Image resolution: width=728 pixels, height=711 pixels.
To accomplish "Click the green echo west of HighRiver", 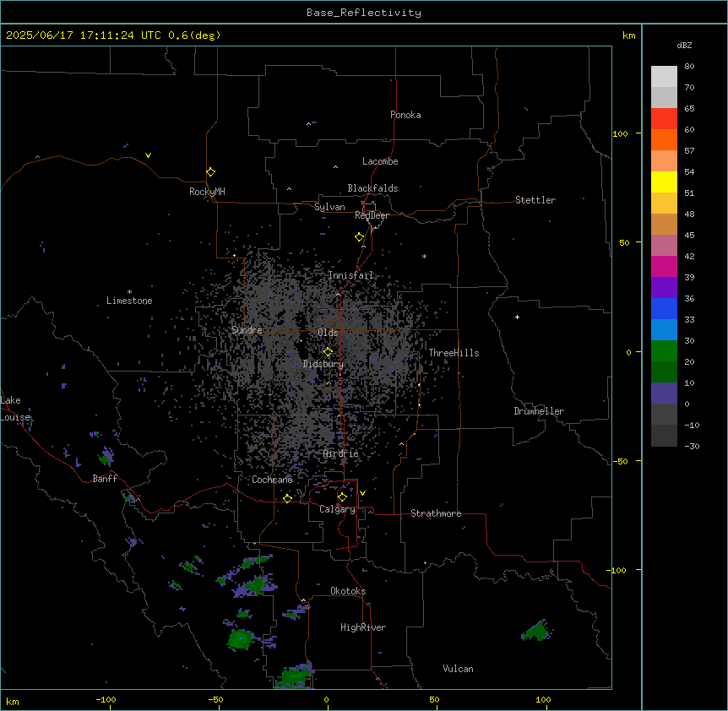I will 241,639.
